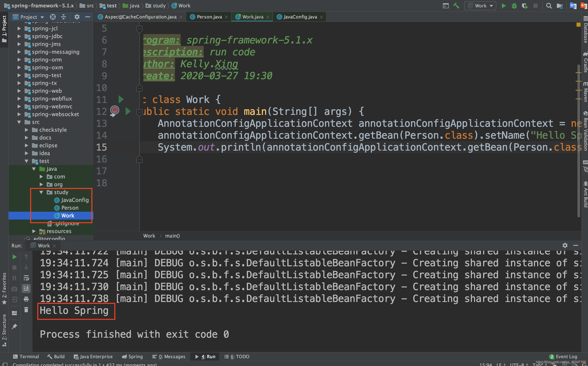Click the Debug bug icon in top toolbar
This screenshot has width=588, height=366.
[x=514, y=6]
